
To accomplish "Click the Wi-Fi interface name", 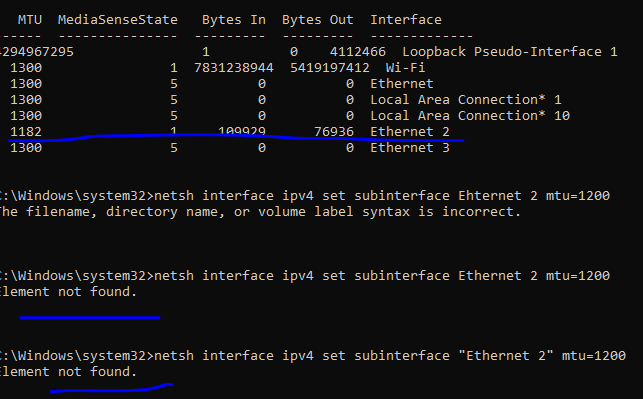I will click(405, 68).
